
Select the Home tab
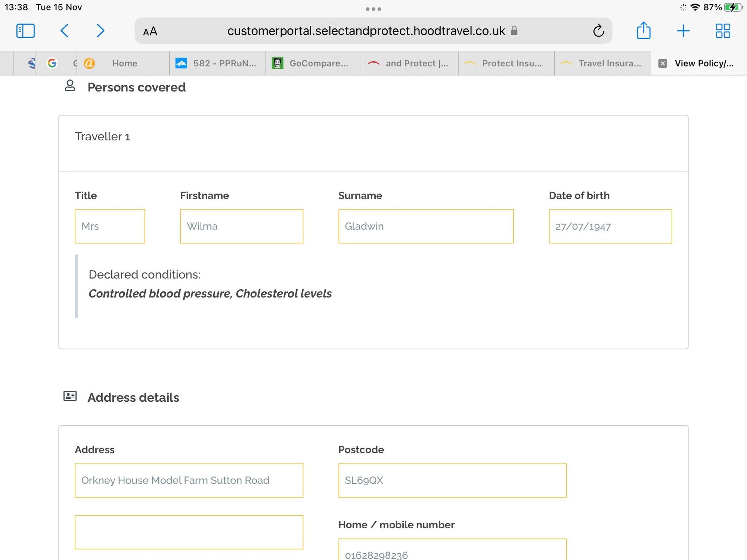click(124, 63)
